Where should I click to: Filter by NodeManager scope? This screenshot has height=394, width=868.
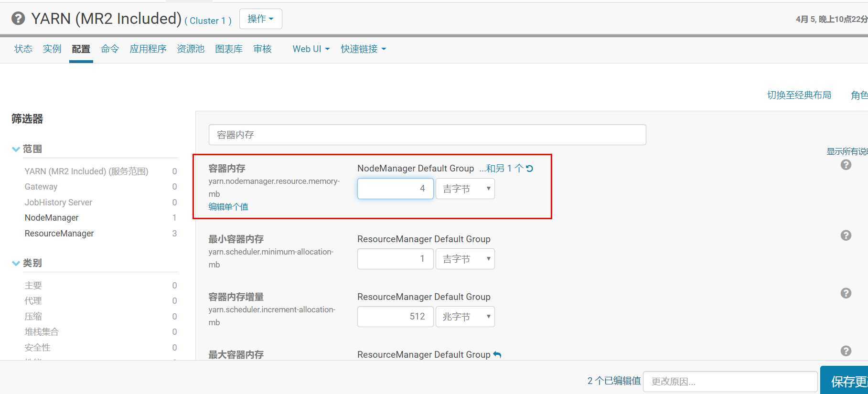tap(52, 218)
